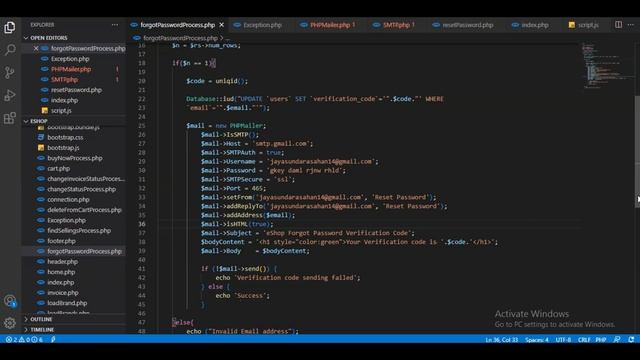Image resolution: width=640 pixels, height=360 pixels.
Task: Open connection.php in the file tree
Action: pyautogui.click(x=68, y=200)
